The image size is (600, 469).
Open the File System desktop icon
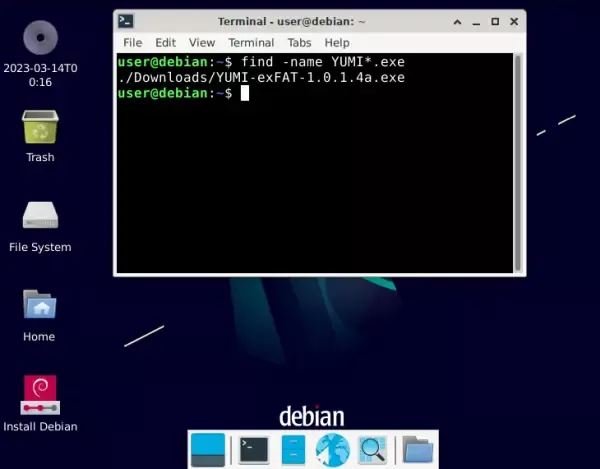(39, 218)
